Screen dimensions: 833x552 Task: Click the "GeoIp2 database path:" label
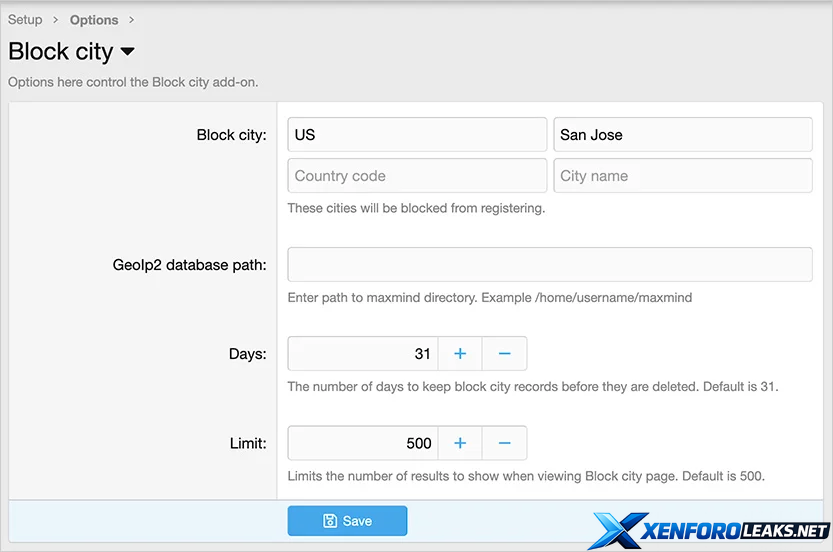tap(190, 265)
